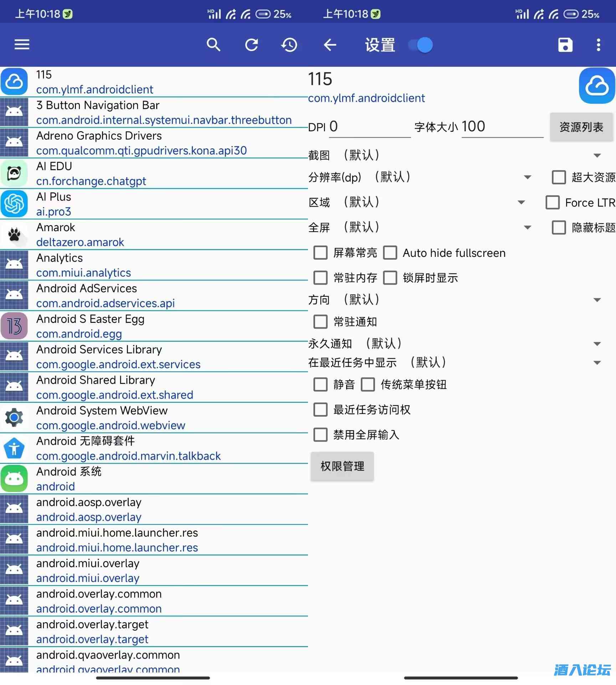This screenshot has height=685, width=616.
Task: Enable the 屏幕常亮 checkbox
Action: [320, 253]
